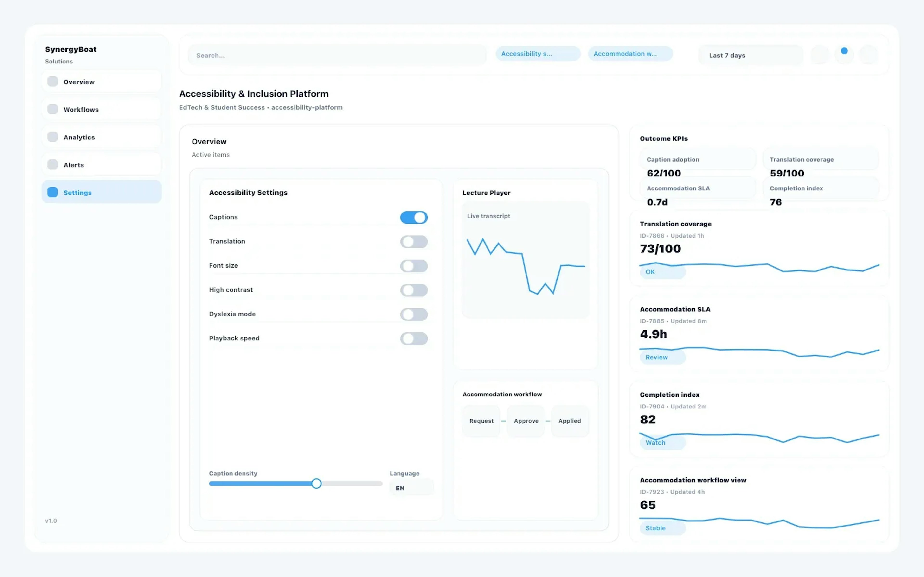
Task: Select the blue Settings icon in the sidebar
Action: (52, 192)
